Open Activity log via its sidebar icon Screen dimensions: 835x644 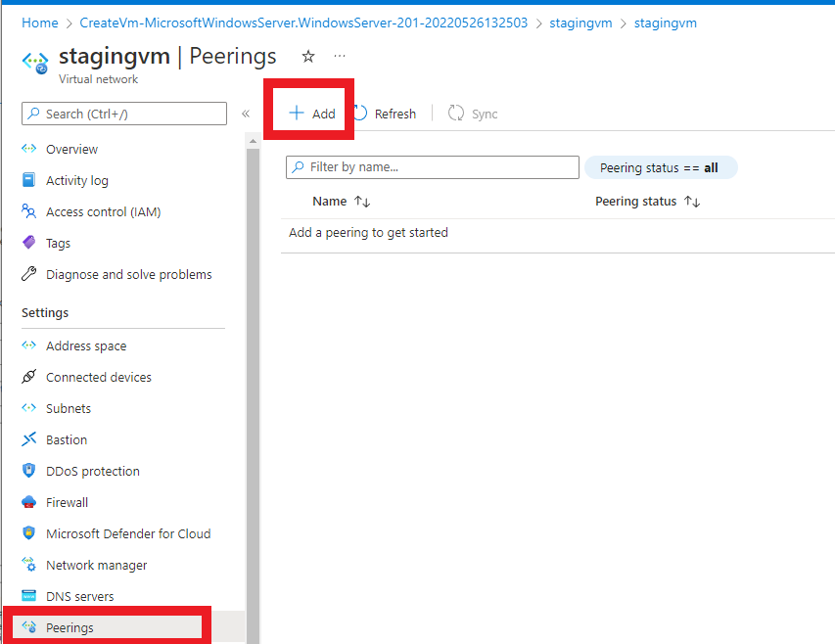pyautogui.click(x=29, y=180)
